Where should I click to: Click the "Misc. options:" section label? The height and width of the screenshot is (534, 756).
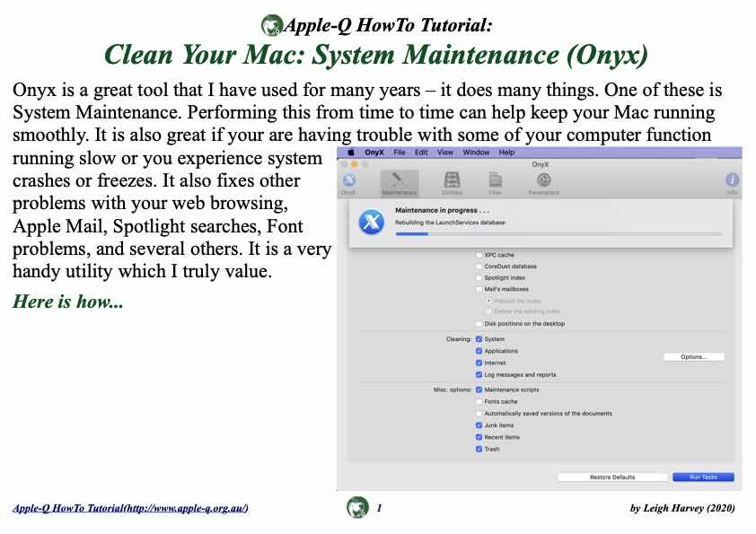pyautogui.click(x=453, y=390)
